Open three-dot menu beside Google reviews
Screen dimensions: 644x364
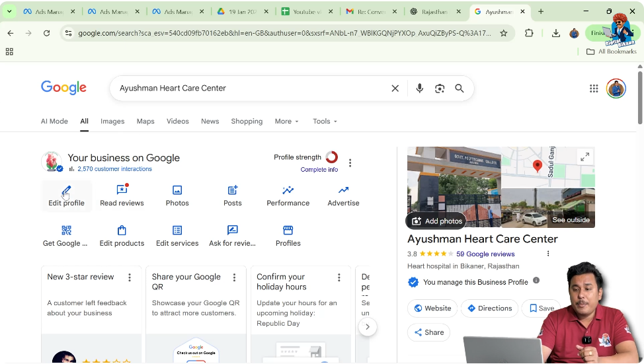click(548, 254)
